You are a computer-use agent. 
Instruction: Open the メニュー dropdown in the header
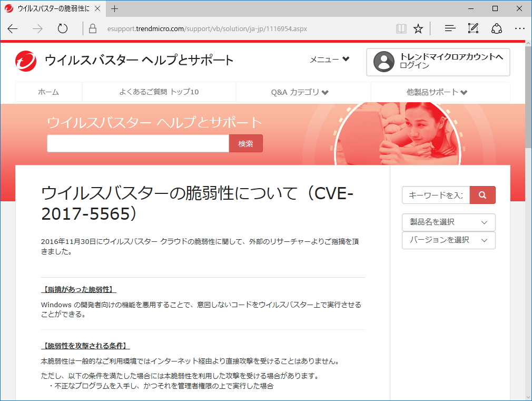[x=329, y=60]
